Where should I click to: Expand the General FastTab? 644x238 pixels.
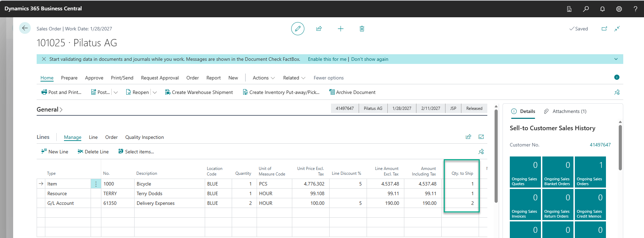[x=49, y=110]
